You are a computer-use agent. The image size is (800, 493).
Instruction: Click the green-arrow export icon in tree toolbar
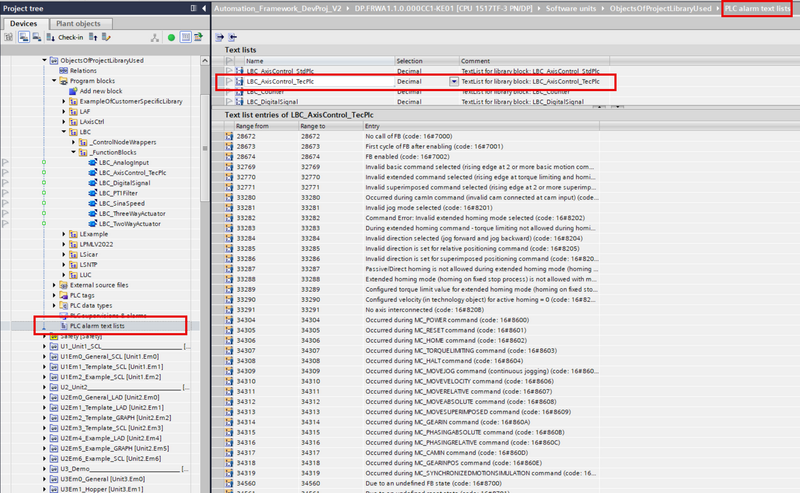click(198, 37)
